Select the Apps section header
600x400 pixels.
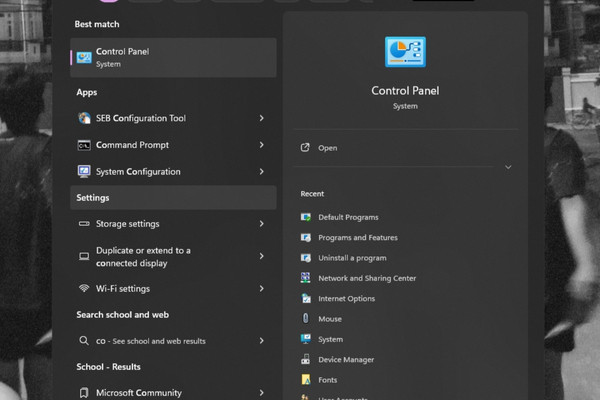tap(87, 92)
